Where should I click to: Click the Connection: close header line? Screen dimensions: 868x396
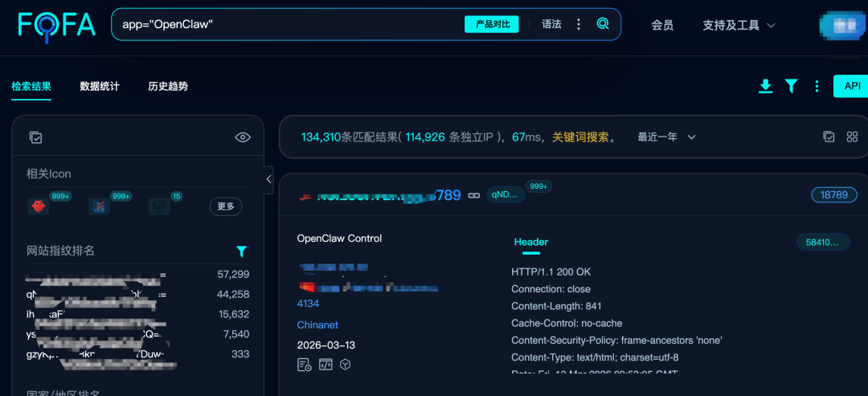pyautogui.click(x=551, y=288)
